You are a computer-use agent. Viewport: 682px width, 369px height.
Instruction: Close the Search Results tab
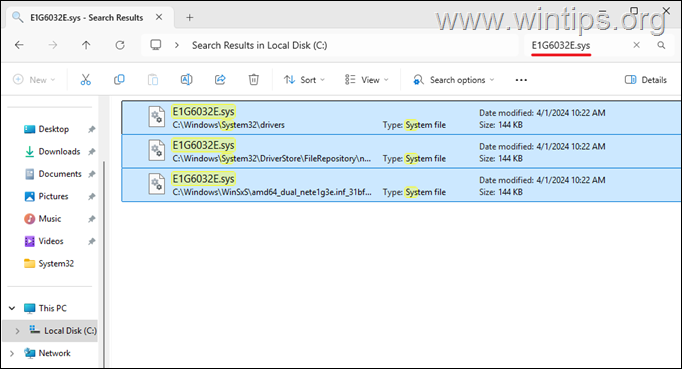tap(159, 17)
